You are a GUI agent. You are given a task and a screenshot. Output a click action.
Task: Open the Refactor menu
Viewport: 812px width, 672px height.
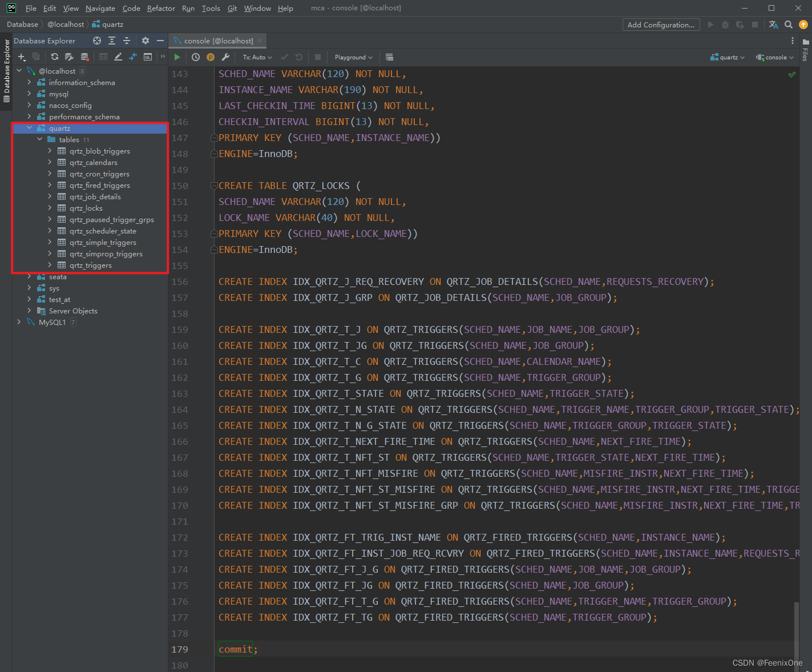point(161,8)
